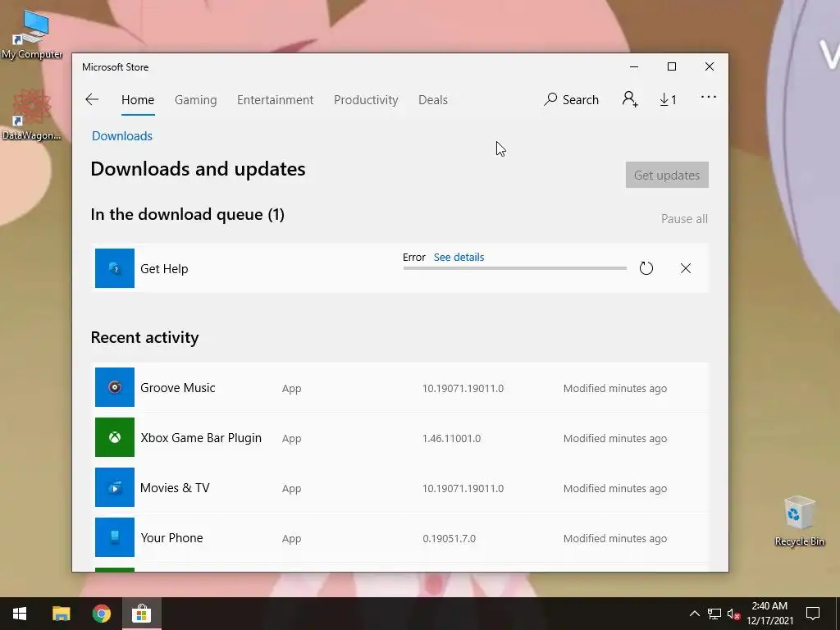Viewport: 840px width, 630px height.
Task: Select the My Computer desktop icon
Action: [32, 34]
